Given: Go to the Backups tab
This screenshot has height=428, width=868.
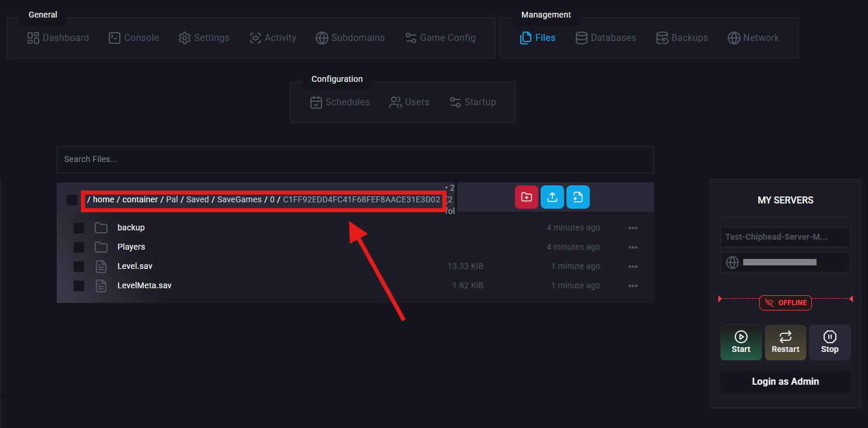Looking at the screenshot, I should (x=682, y=38).
